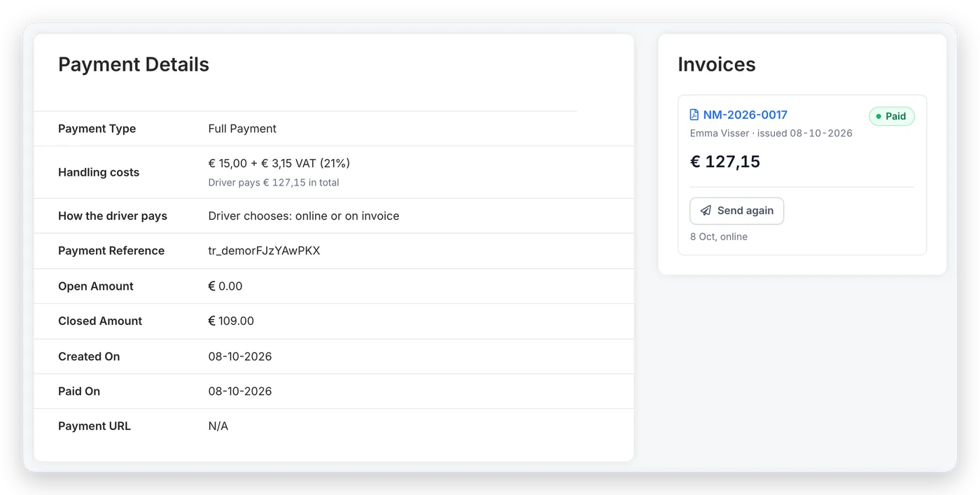
Task: Click the Payment Type label
Action: pyautogui.click(x=97, y=129)
